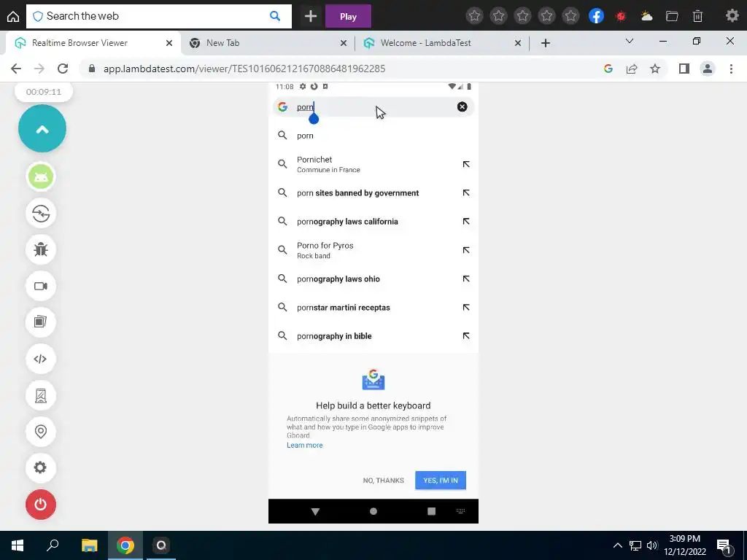Select 'pornography laws ohio' suggestion
Image resolution: width=747 pixels, height=560 pixels.
coord(373,279)
